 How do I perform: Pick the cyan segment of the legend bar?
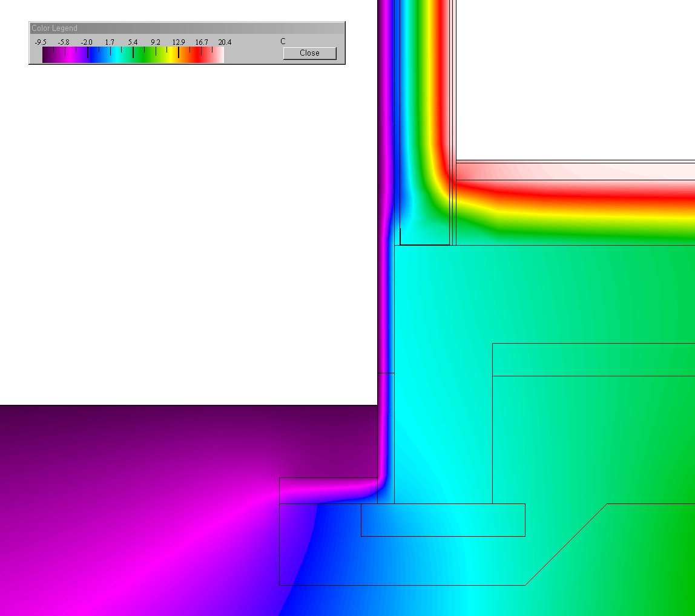click(113, 55)
